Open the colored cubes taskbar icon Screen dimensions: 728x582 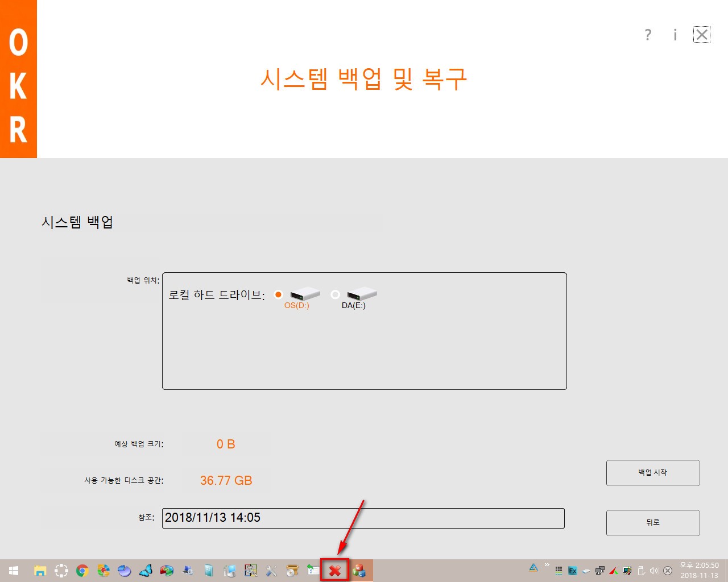click(359, 571)
